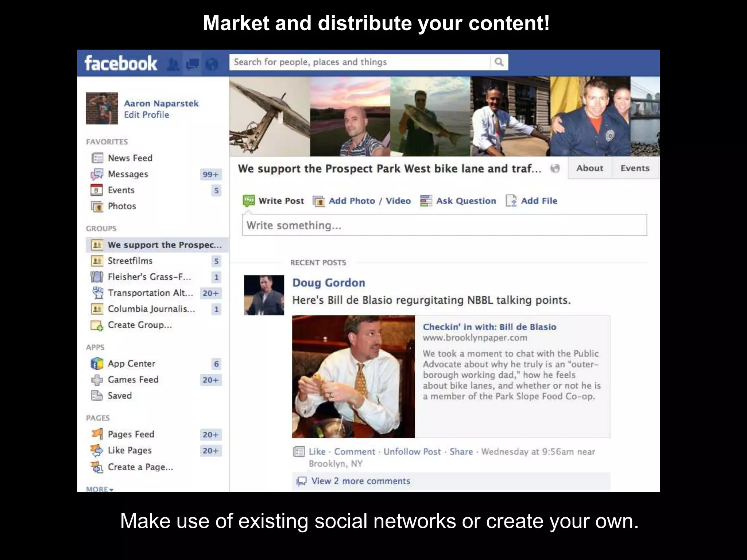747x560 pixels.
Task: View 2 more comments
Action: click(x=360, y=481)
